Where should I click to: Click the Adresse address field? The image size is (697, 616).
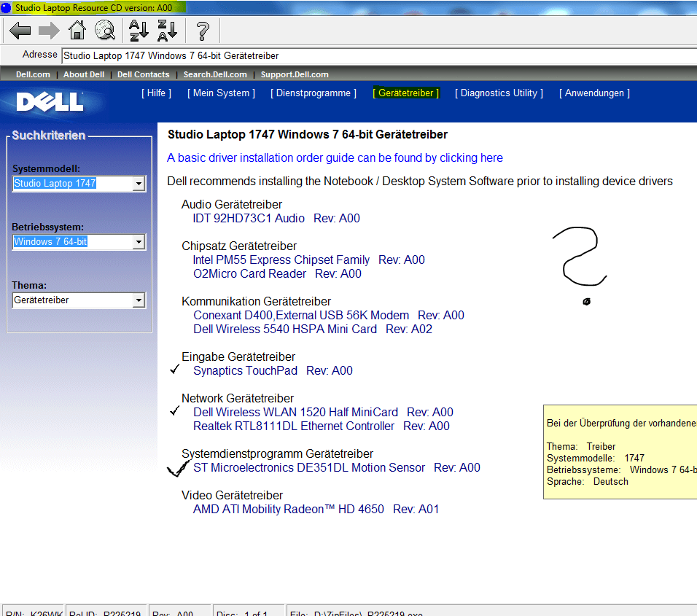(x=379, y=55)
